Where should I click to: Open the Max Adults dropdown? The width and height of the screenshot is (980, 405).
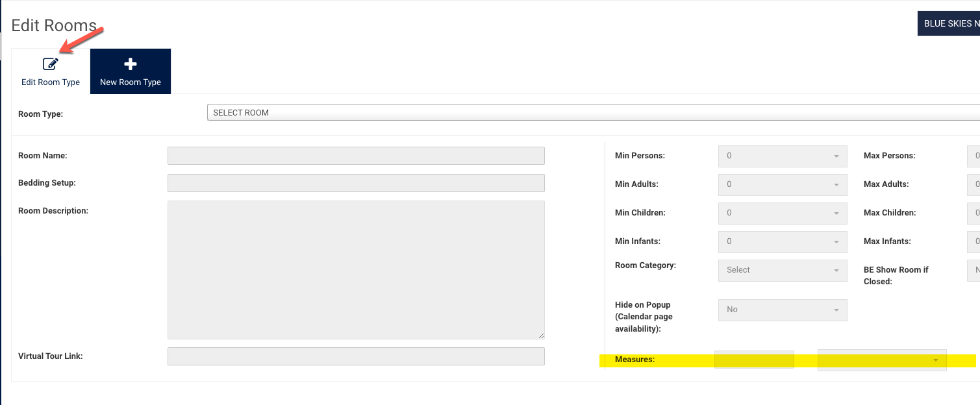point(974,184)
